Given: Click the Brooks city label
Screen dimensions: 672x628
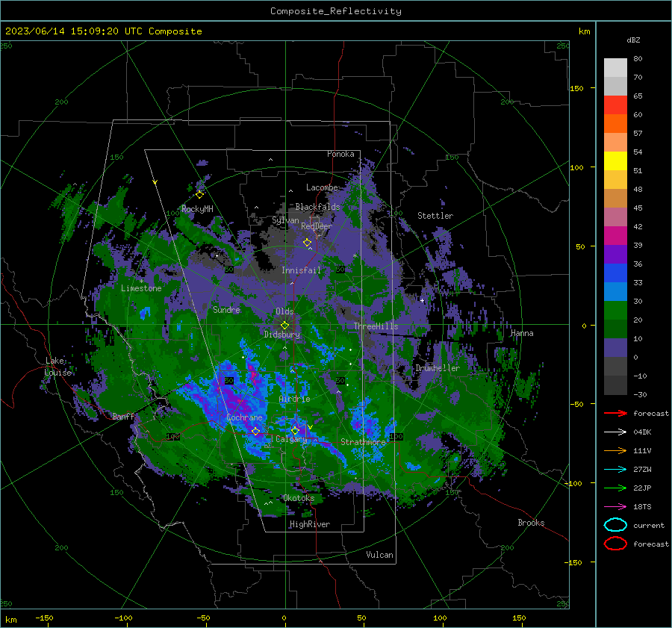Looking at the screenshot, I should pyautogui.click(x=531, y=523).
